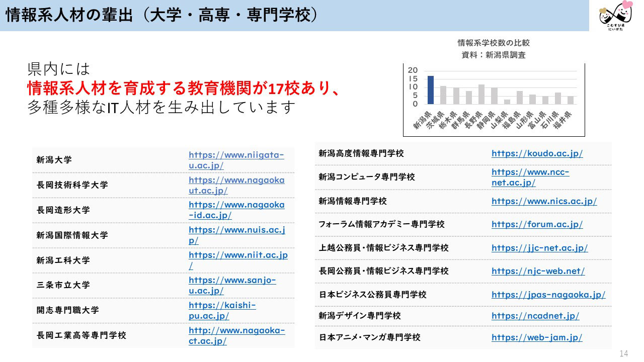Click the 県内には text line
This screenshot has height=362, width=644.
pyautogui.click(x=58, y=69)
